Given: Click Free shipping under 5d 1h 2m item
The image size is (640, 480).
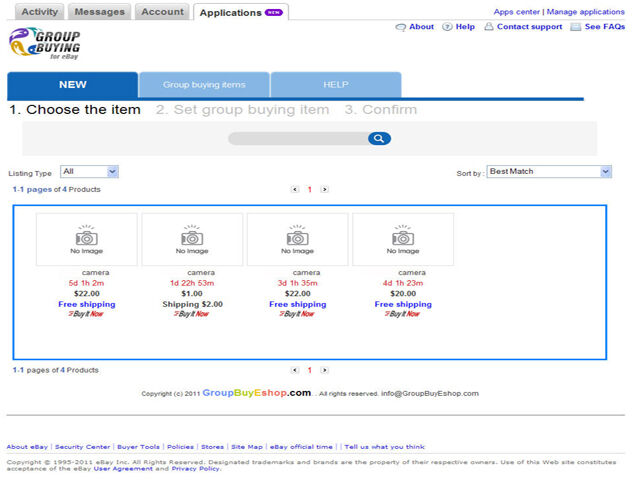Looking at the screenshot, I should pyautogui.click(x=87, y=304).
